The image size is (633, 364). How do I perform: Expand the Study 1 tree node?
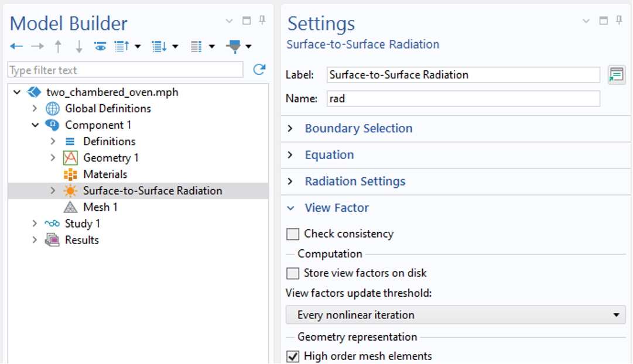(x=34, y=223)
